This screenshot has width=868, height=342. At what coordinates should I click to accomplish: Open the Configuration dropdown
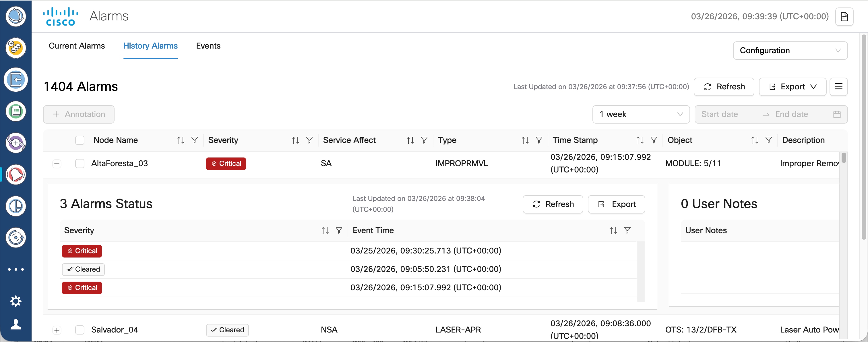[790, 51]
